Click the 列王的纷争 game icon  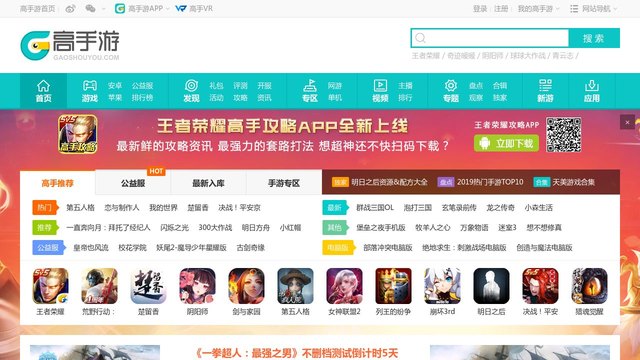pos(393,286)
